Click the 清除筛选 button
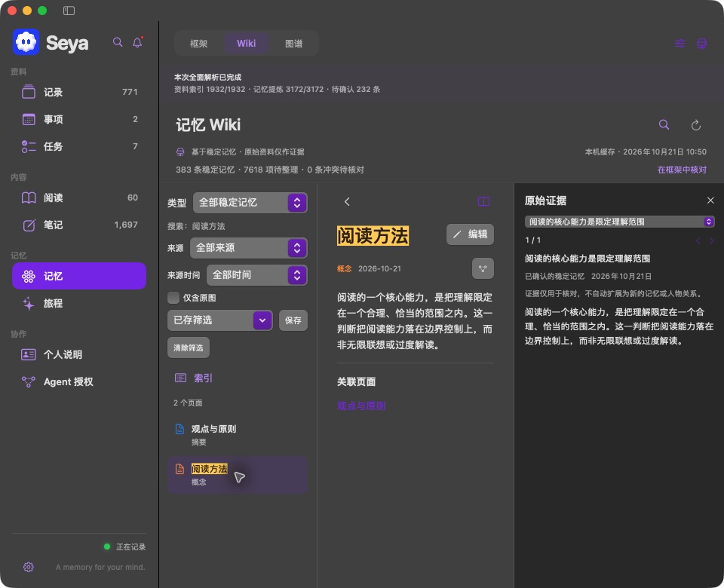Screen dimensions: 724x588 189,348
